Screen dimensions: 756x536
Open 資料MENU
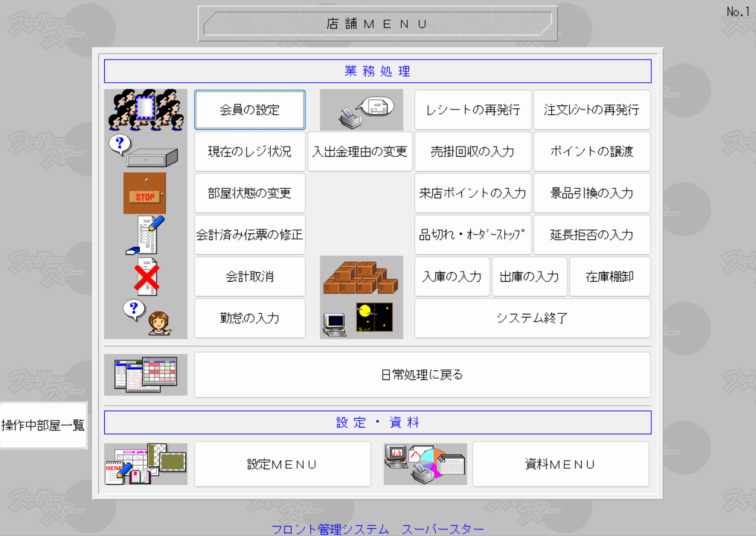[x=561, y=464]
